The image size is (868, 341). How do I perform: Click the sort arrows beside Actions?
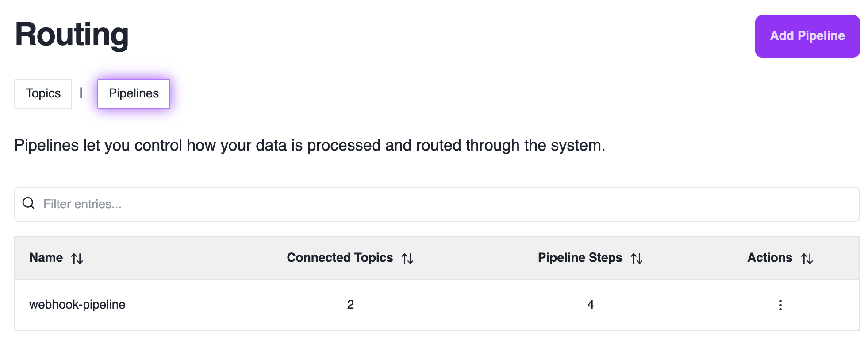[x=807, y=259]
